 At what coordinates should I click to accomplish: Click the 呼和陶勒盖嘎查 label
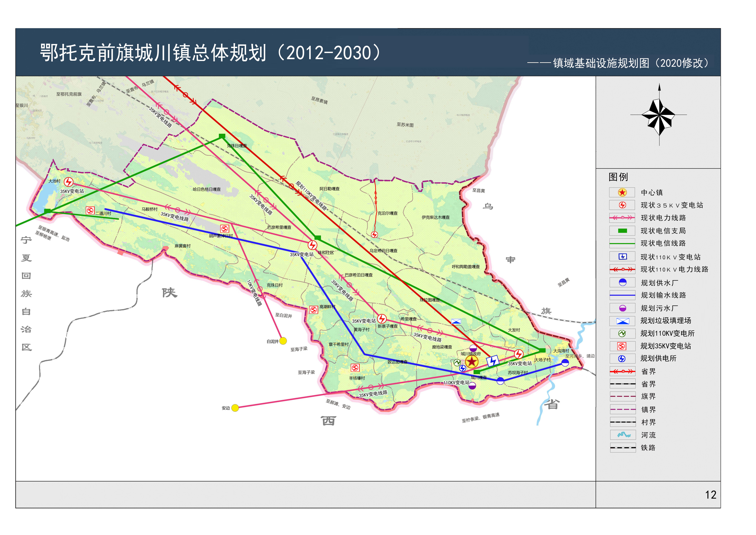pyautogui.click(x=466, y=267)
